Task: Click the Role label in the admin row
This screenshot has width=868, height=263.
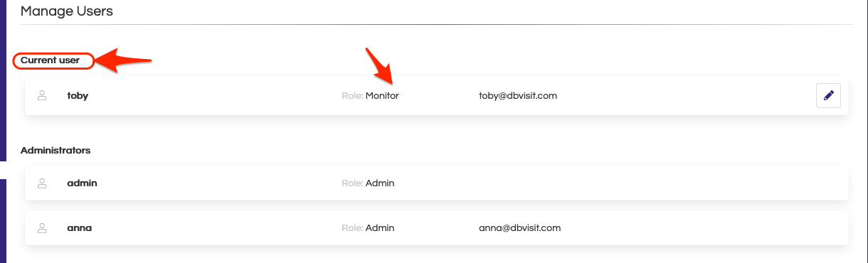Action: [x=352, y=183]
